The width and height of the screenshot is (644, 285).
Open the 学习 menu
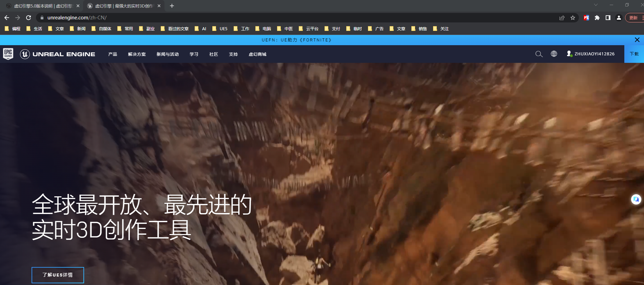click(194, 54)
